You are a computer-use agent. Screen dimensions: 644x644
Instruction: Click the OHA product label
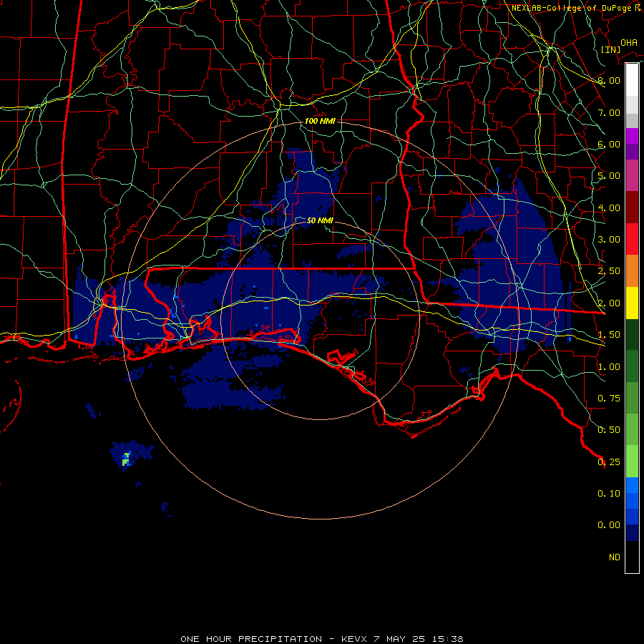pyautogui.click(x=629, y=42)
